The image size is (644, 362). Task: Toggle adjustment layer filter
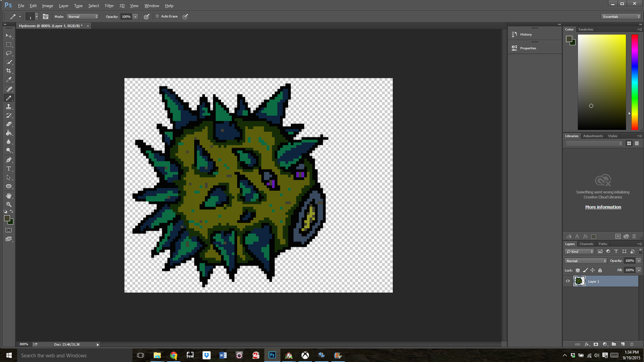pos(608,252)
